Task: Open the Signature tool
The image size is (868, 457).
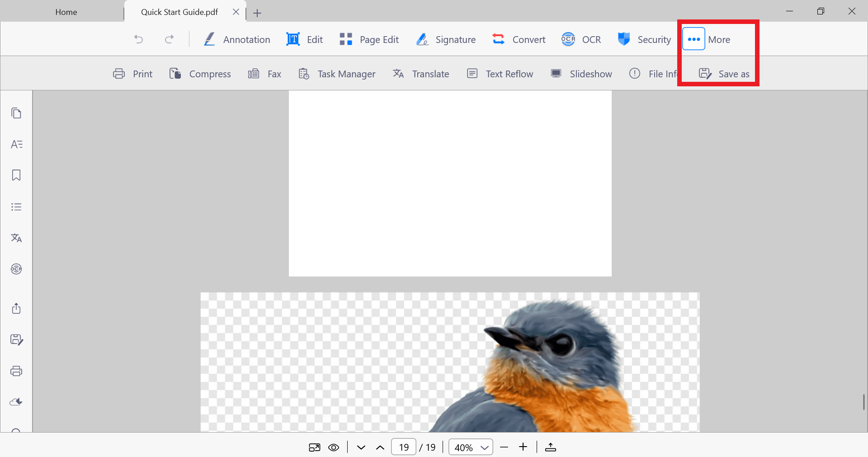Action: [x=446, y=39]
